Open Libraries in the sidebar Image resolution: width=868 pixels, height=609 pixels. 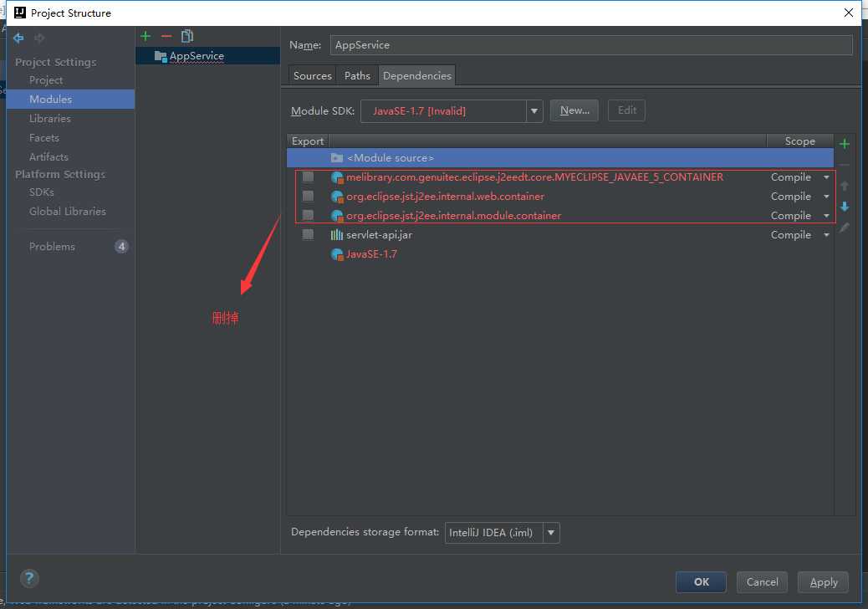50,119
